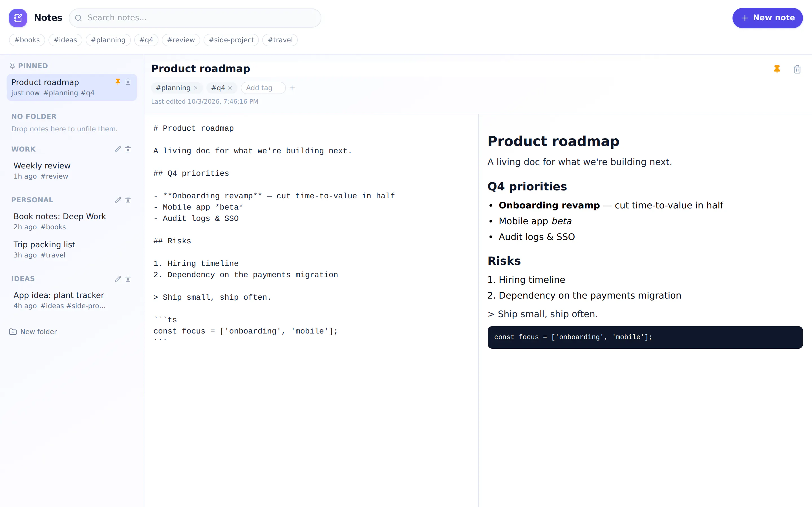The image size is (812, 507).
Task: Delete the Work folder
Action: click(128, 149)
